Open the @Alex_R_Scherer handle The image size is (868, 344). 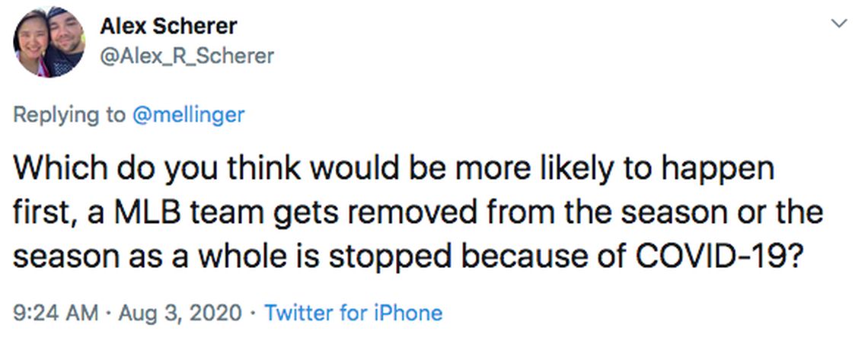(x=187, y=56)
